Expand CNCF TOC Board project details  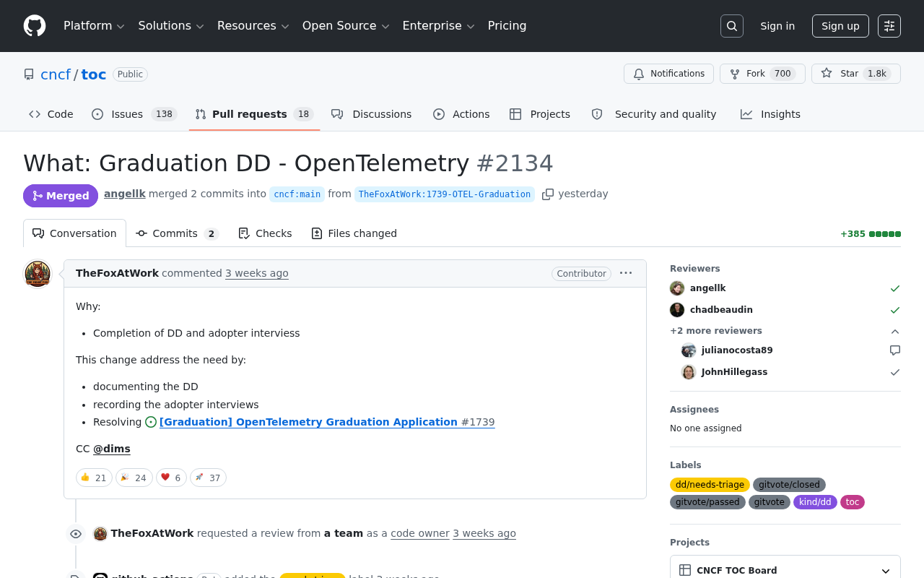tap(886, 571)
